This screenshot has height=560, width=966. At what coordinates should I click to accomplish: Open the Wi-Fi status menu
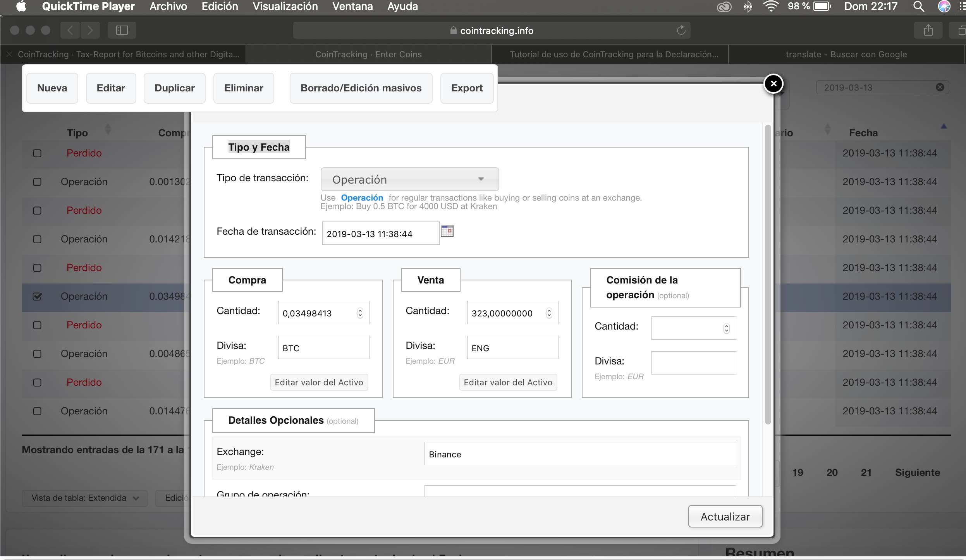(771, 7)
